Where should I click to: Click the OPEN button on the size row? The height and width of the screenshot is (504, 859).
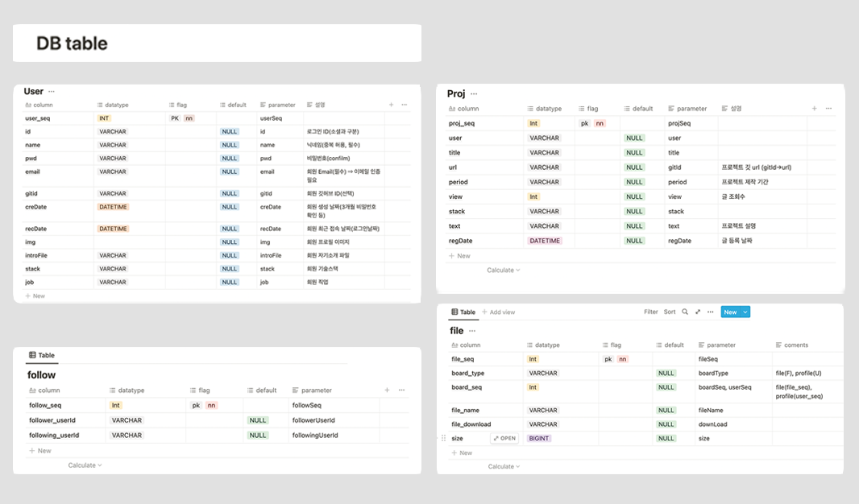505,438
